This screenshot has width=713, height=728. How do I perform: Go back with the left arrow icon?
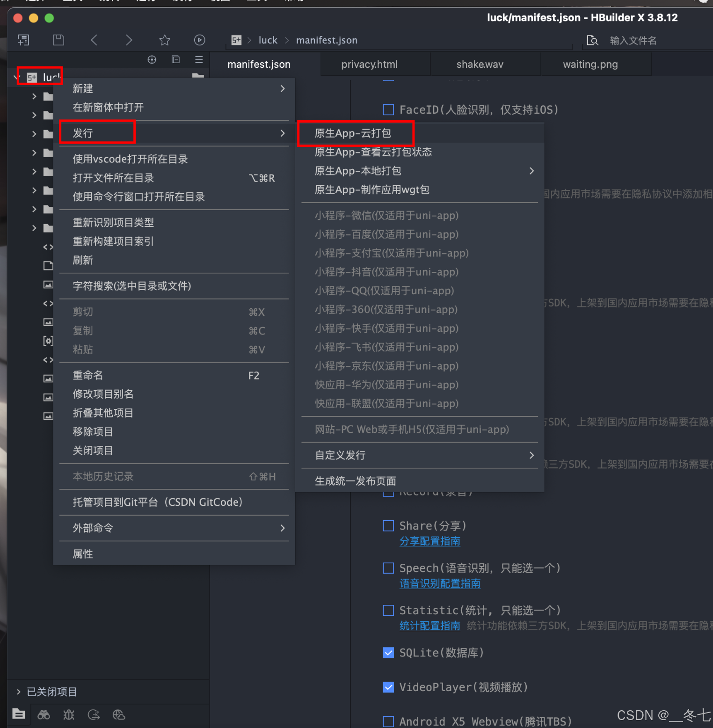click(x=94, y=40)
